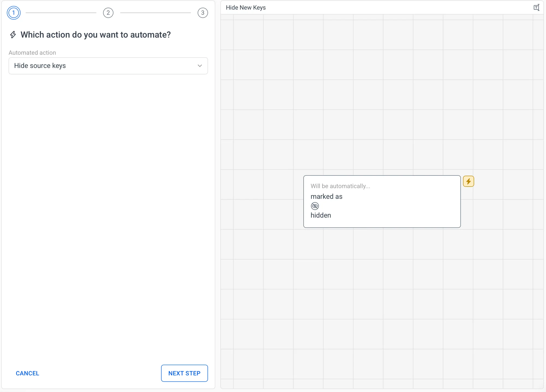Jump to step 2 in wizard

tap(108, 13)
